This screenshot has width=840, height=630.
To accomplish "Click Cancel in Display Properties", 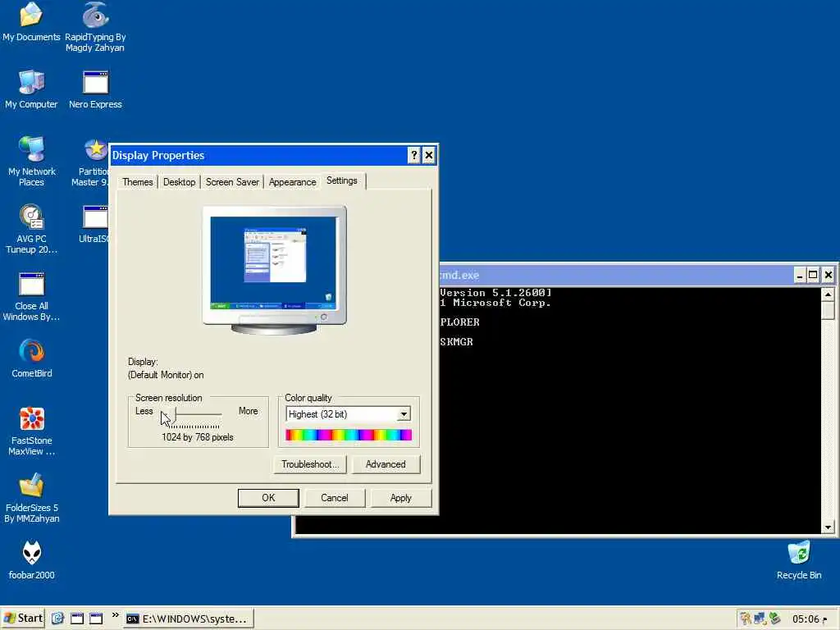I will tap(335, 498).
